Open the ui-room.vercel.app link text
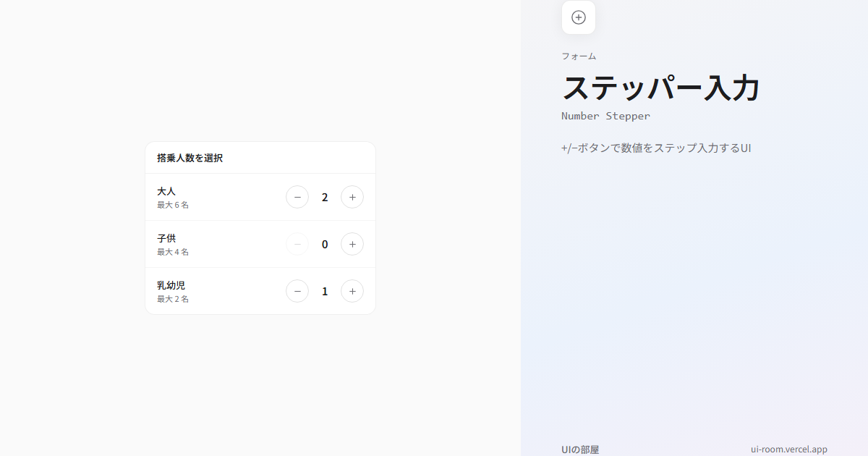This screenshot has height=456, width=868. point(789,449)
